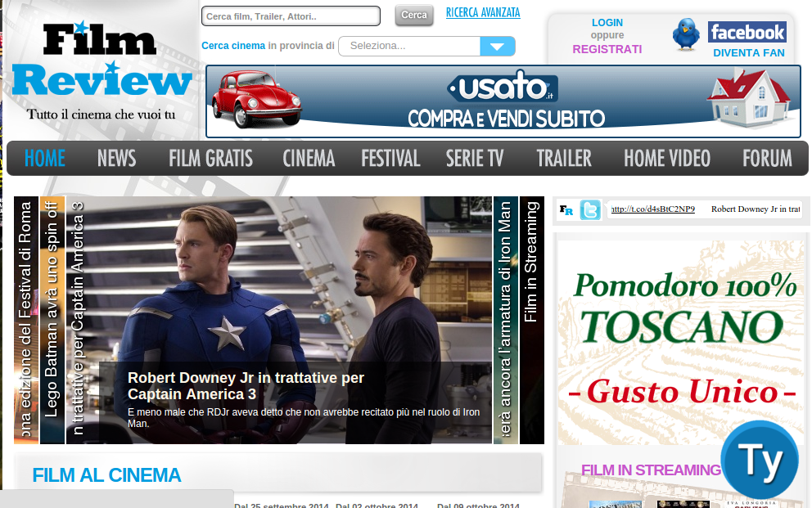
Task: Click the blue dropdown arrow for province
Action: (497, 46)
